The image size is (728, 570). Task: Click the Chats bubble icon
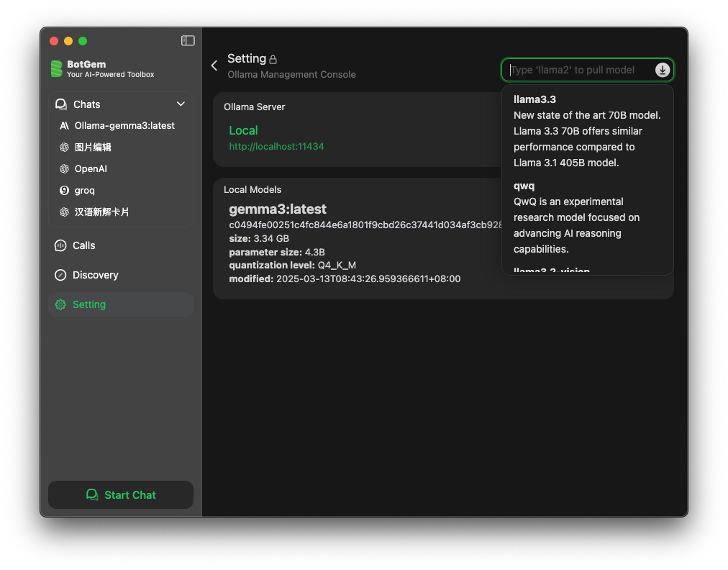point(61,104)
